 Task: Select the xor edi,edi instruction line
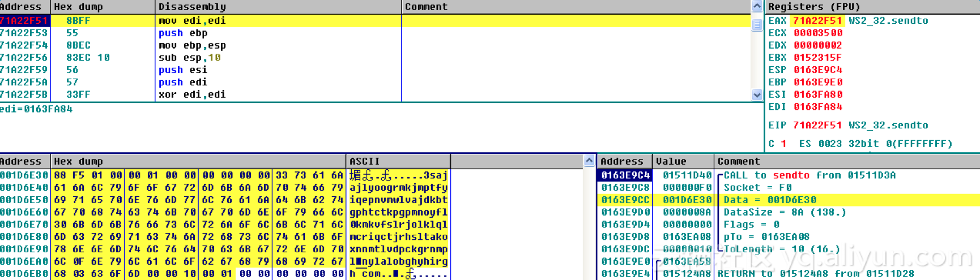pyautogui.click(x=192, y=94)
